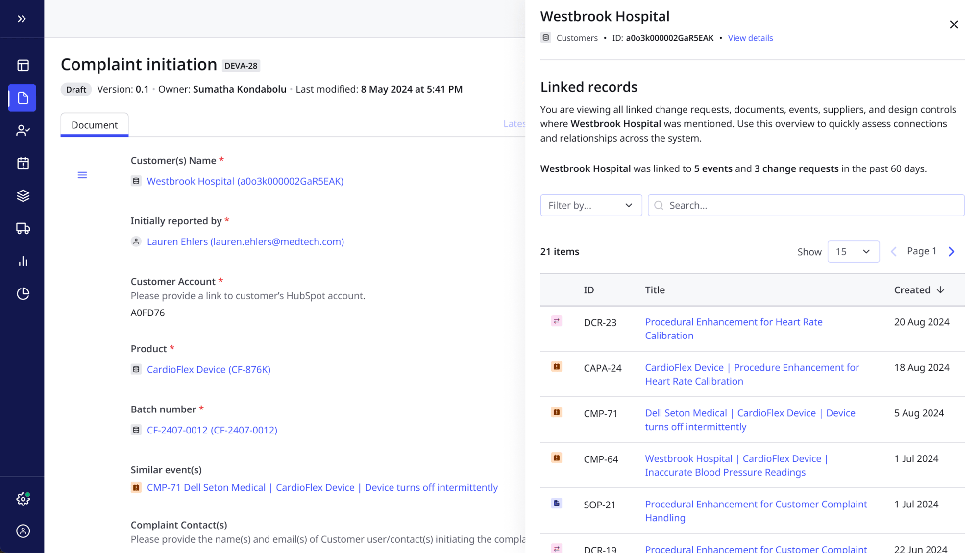Open the suppliers truck icon in sidebar

(x=22, y=228)
